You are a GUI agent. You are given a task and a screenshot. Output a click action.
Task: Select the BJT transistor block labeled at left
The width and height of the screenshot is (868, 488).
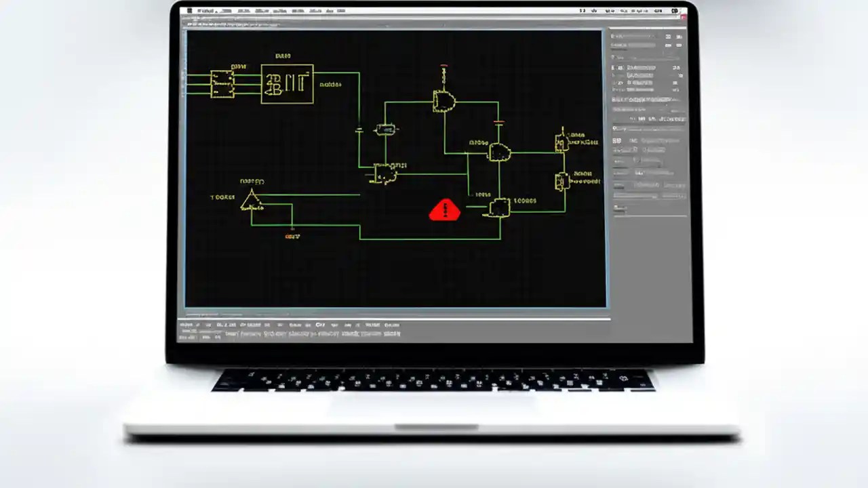coord(286,83)
